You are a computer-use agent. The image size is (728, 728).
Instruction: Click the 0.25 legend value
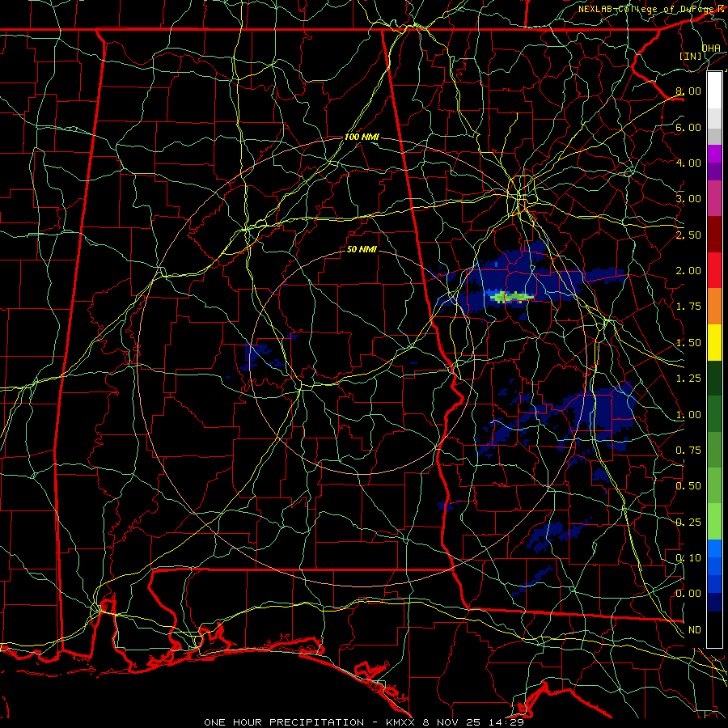click(688, 523)
